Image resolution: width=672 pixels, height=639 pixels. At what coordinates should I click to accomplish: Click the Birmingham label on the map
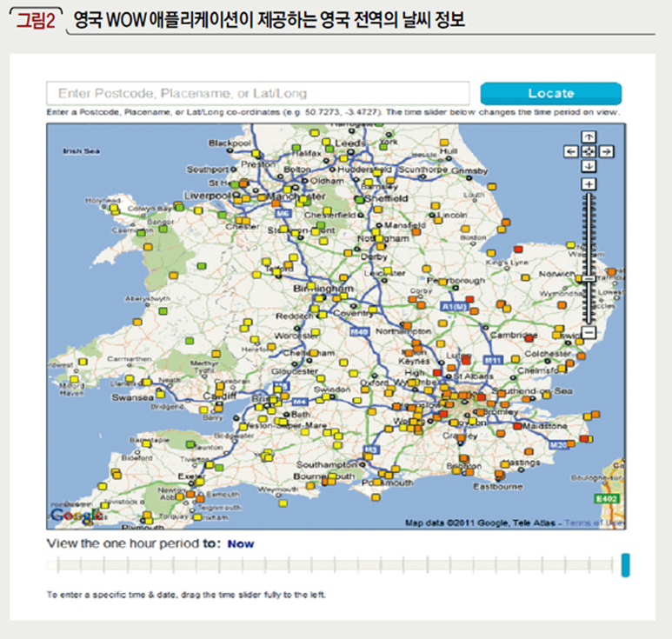(x=323, y=289)
